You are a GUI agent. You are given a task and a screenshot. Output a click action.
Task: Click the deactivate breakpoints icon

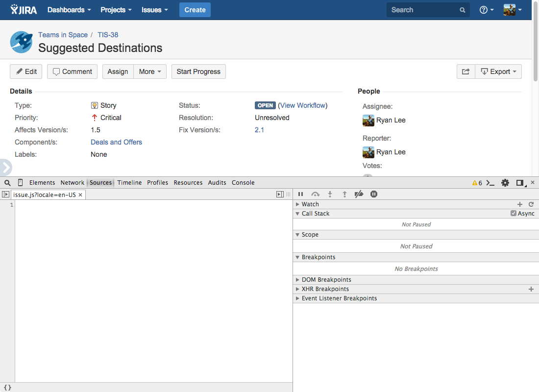click(x=359, y=195)
